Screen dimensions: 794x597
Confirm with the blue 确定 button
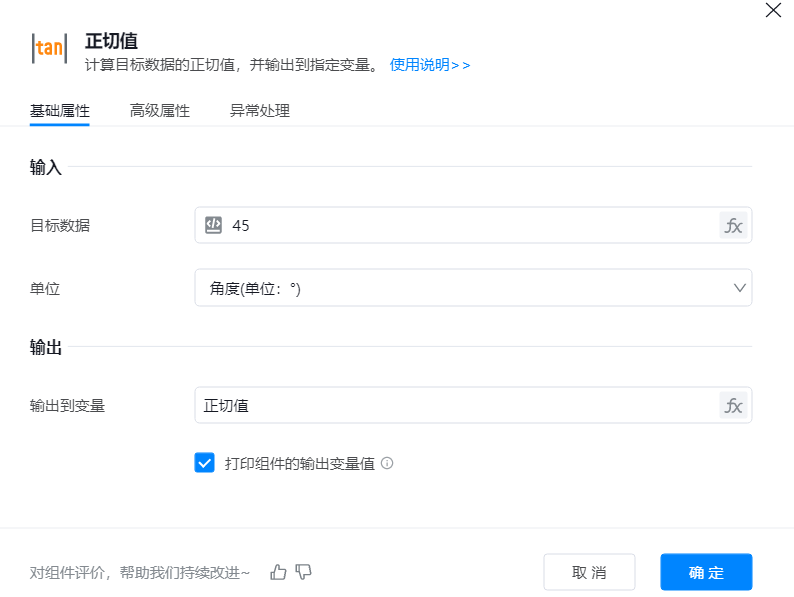[x=706, y=572]
